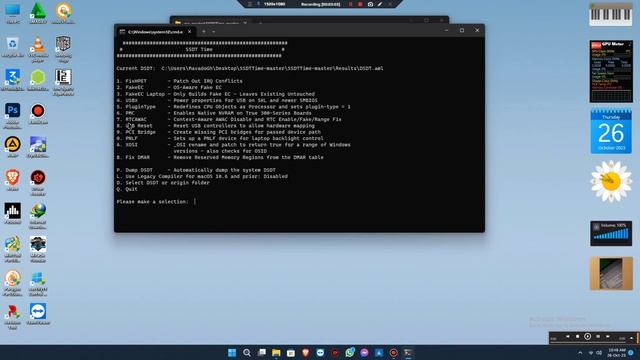Image resolution: width=640 pixels, height=360 pixels.
Task: Click the GPU Meter gadget
Action: click(611, 71)
